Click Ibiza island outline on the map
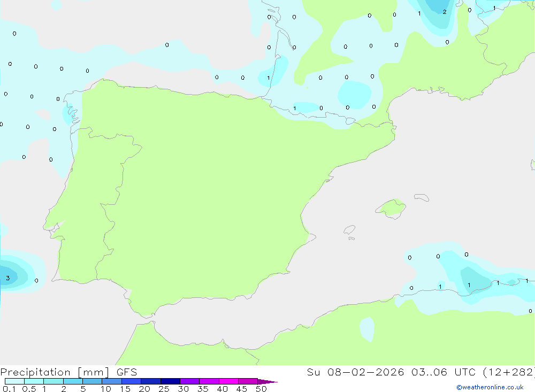 coord(349,230)
